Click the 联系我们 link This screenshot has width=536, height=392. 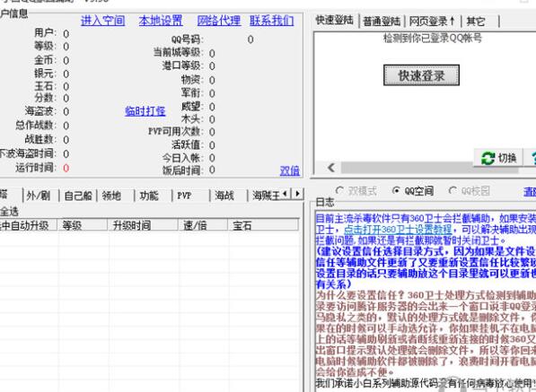pos(271,21)
